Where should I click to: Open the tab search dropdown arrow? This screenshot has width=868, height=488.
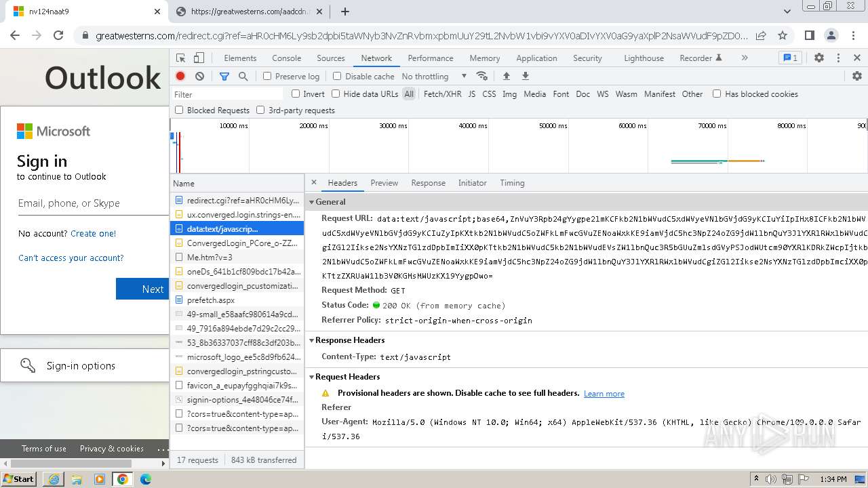tap(787, 12)
